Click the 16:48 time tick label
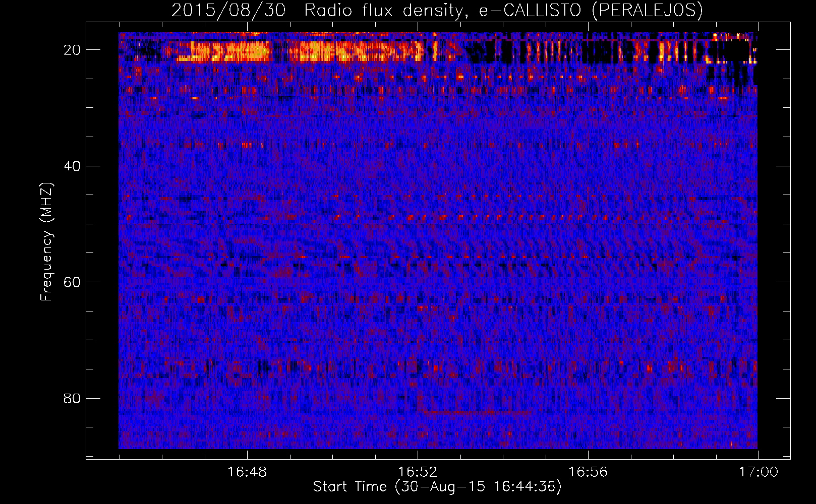 [247, 472]
